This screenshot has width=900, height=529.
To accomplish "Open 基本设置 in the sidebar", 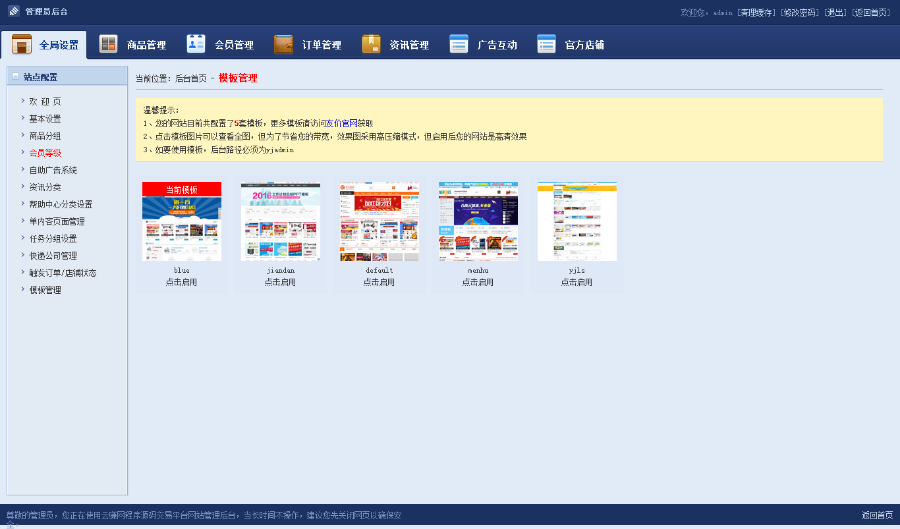I will (x=45, y=119).
